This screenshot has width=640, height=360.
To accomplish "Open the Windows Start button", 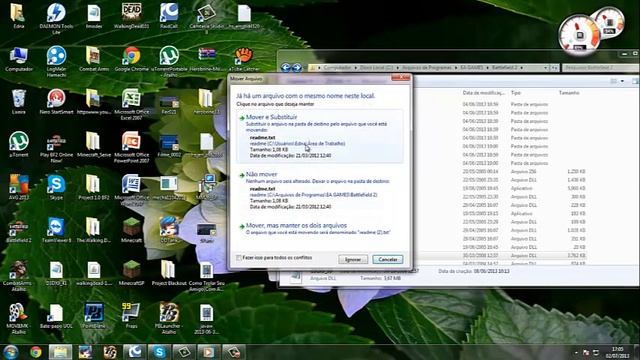I will tap(11, 352).
